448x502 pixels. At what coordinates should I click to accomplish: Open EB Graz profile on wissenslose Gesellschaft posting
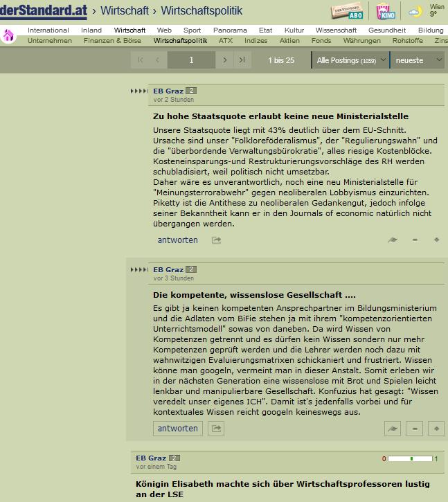click(x=168, y=270)
